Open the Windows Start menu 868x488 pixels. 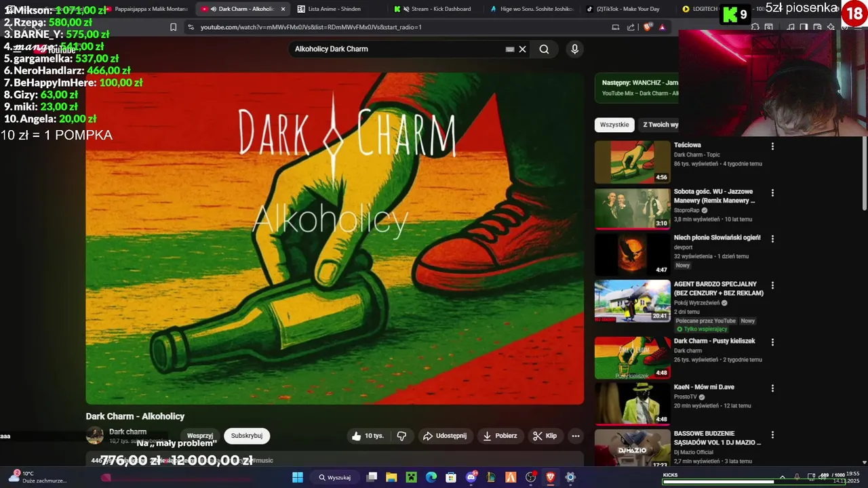click(x=297, y=477)
